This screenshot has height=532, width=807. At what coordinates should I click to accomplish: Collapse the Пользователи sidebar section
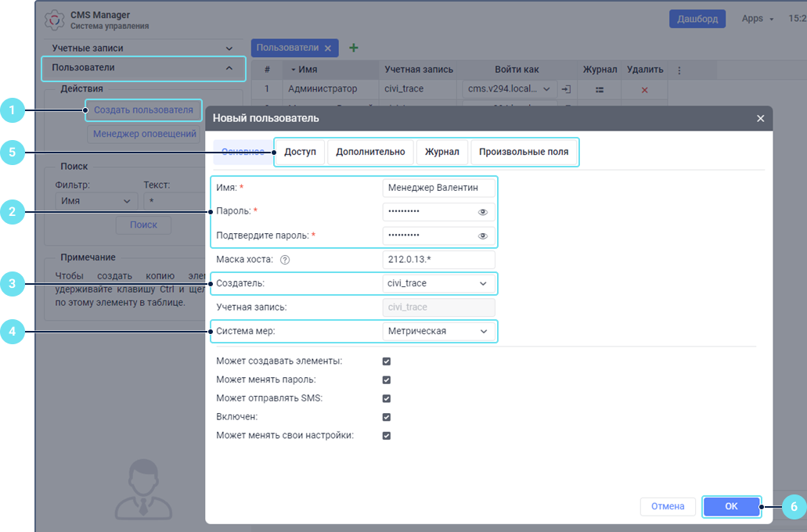click(x=229, y=68)
